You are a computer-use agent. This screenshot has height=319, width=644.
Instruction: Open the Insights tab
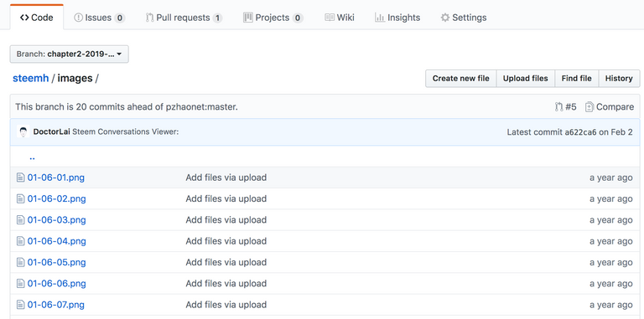tap(397, 18)
